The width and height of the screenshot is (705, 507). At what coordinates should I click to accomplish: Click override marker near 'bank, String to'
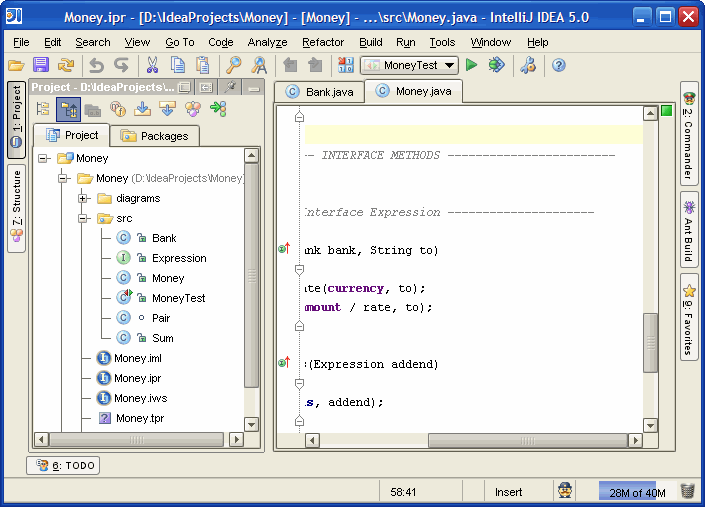(x=284, y=248)
